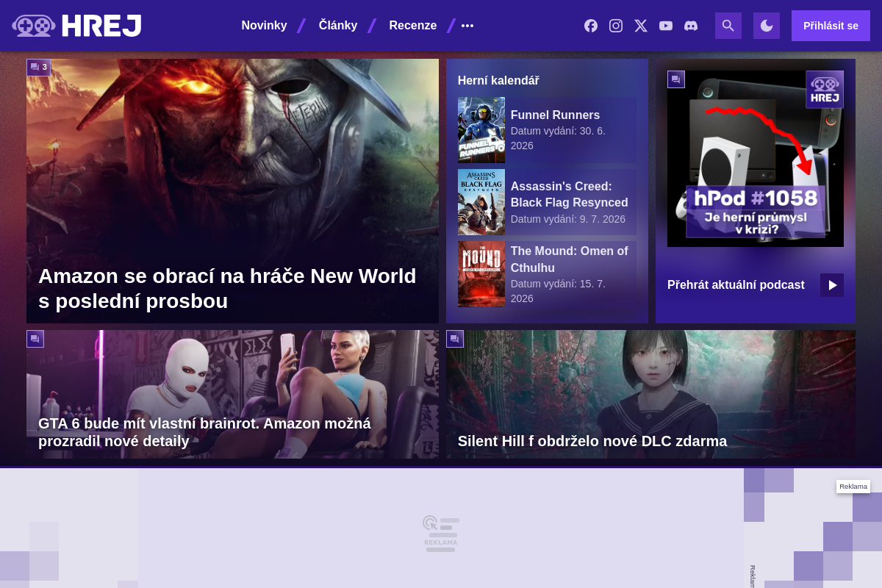882x588 pixels.
Task: Open the Discord social icon
Action: [691, 26]
